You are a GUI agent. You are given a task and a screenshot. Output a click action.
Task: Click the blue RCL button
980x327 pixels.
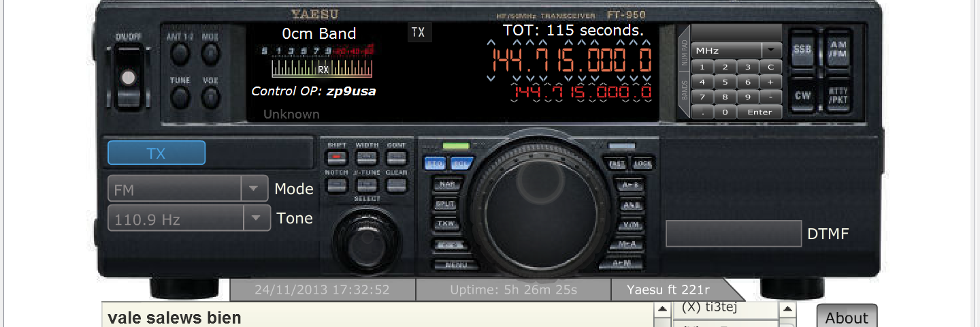(x=461, y=163)
